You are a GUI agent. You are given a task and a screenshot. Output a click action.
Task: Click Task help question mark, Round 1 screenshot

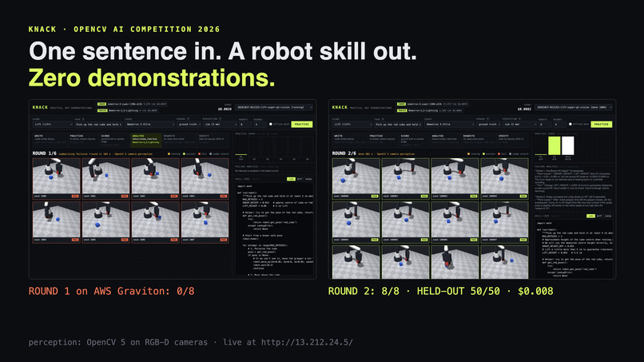(x=83, y=119)
